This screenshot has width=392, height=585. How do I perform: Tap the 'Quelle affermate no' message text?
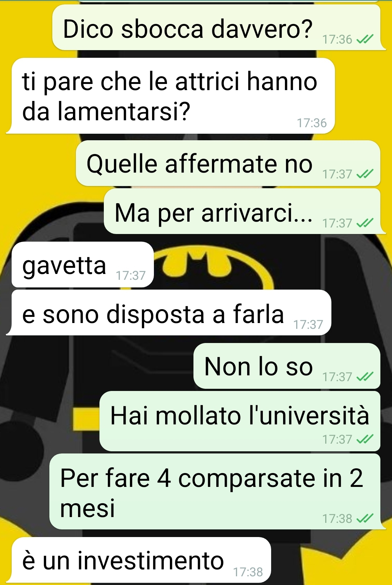pyautogui.click(x=199, y=164)
